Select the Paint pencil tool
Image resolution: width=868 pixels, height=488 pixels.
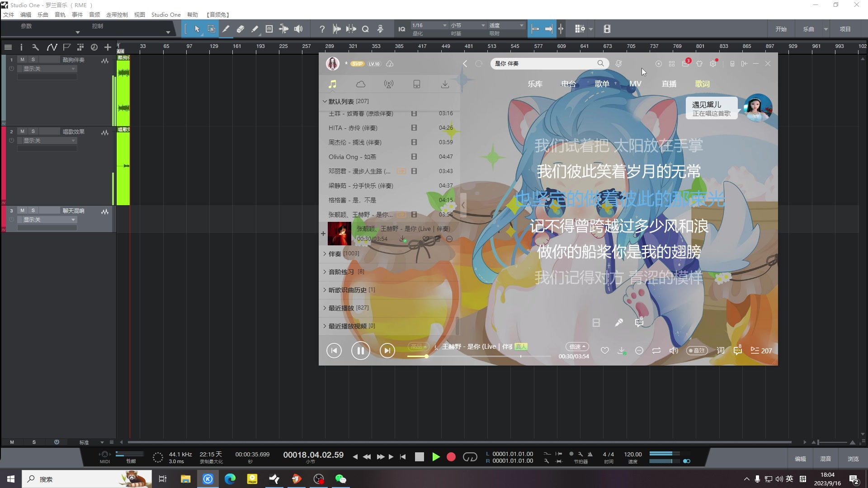click(x=255, y=29)
